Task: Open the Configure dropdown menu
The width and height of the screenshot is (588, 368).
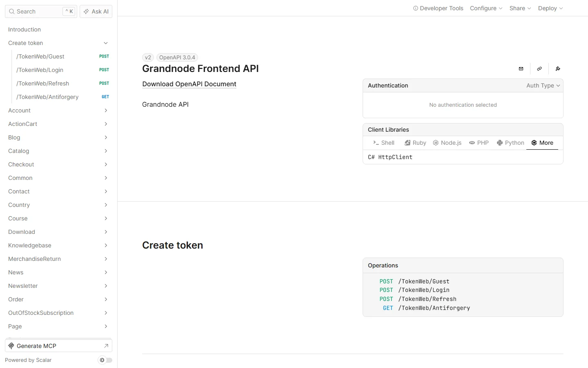Action: [486, 8]
